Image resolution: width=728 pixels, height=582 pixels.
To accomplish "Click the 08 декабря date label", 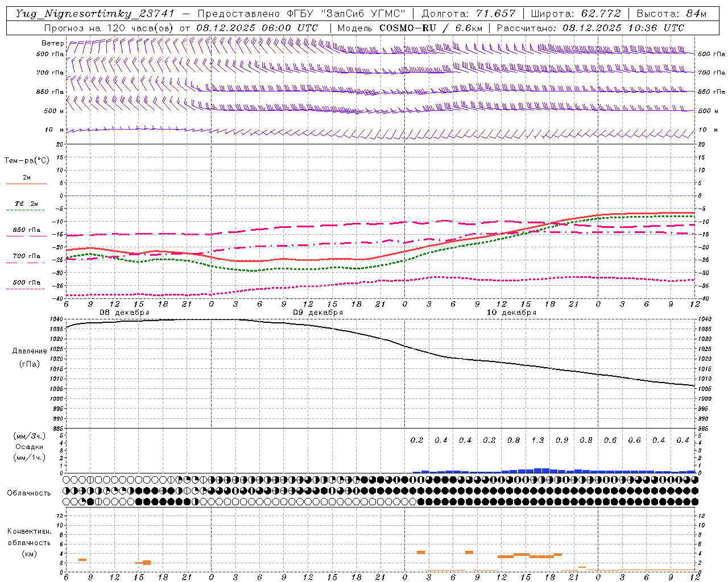I will coord(125,313).
